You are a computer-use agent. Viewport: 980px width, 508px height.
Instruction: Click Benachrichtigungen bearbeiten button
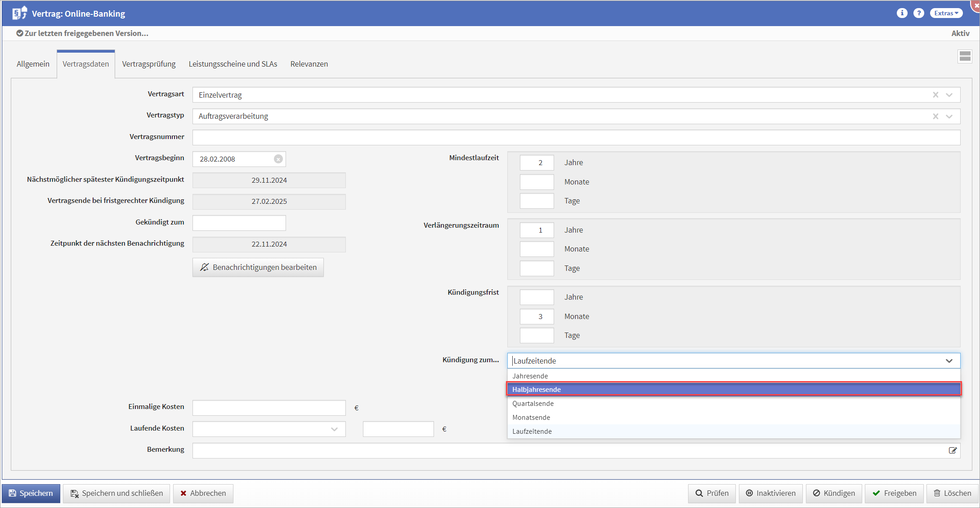tap(258, 267)
